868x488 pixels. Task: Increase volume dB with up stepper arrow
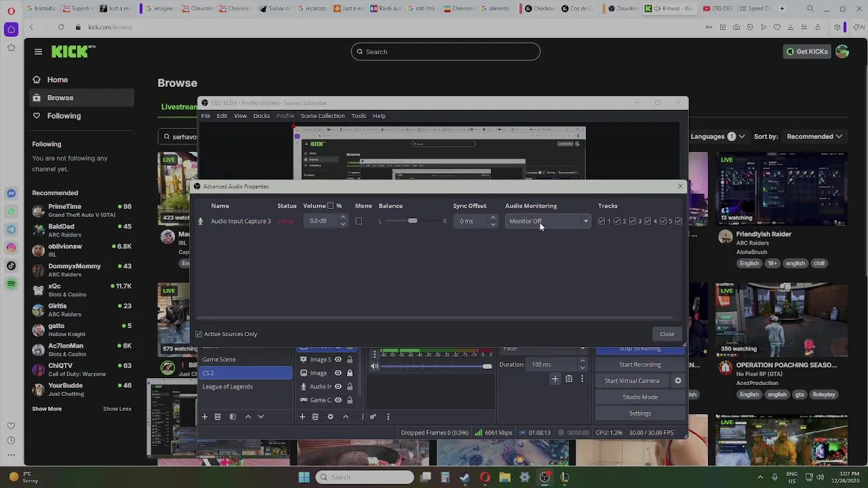click(342, 218)
